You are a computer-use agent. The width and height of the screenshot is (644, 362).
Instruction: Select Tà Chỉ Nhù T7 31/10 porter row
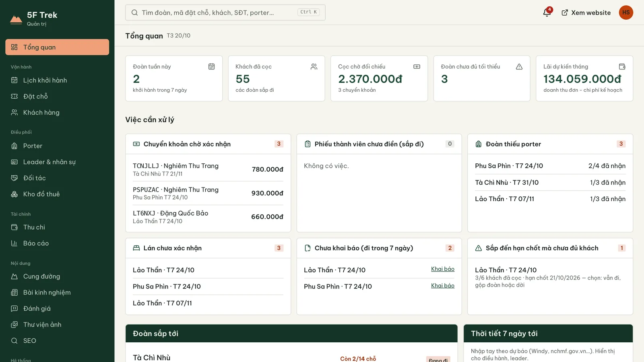[550, 182]
